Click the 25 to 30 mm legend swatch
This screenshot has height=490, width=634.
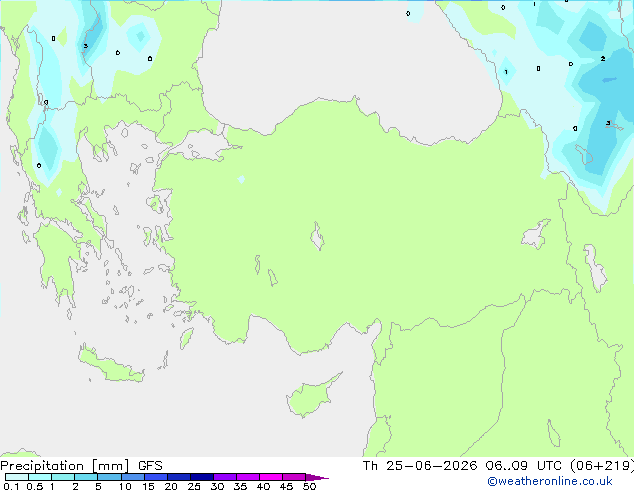(202, 477)
